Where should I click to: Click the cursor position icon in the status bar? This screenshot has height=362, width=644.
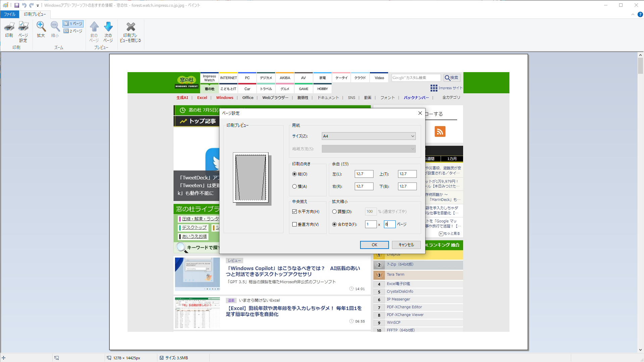pos(4,358)
